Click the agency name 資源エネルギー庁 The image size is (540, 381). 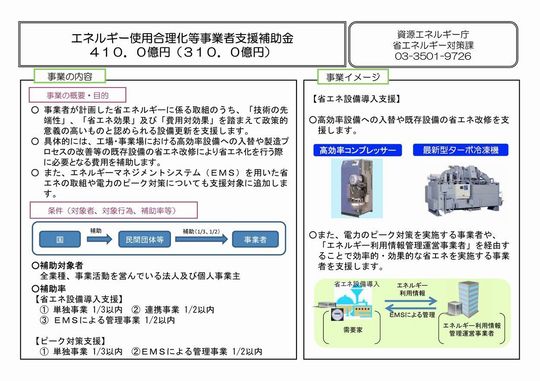[x=433, y=35]
